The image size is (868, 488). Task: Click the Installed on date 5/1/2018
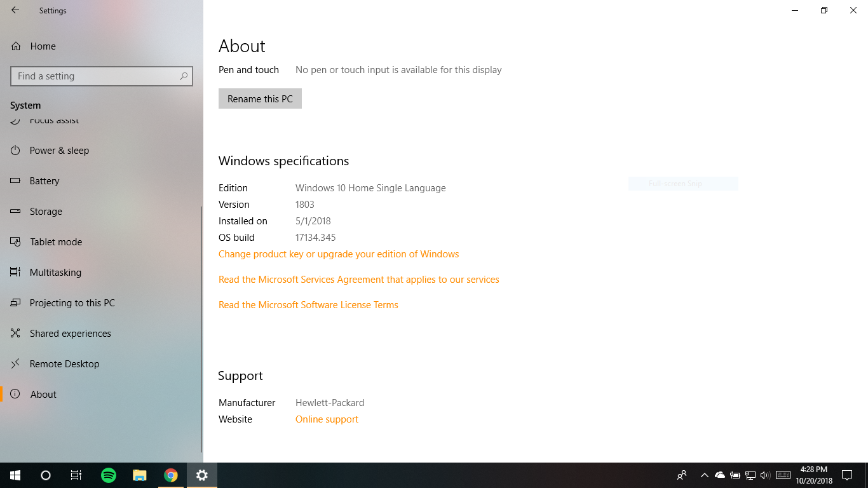pyautogui.click(x=313, y=221)
